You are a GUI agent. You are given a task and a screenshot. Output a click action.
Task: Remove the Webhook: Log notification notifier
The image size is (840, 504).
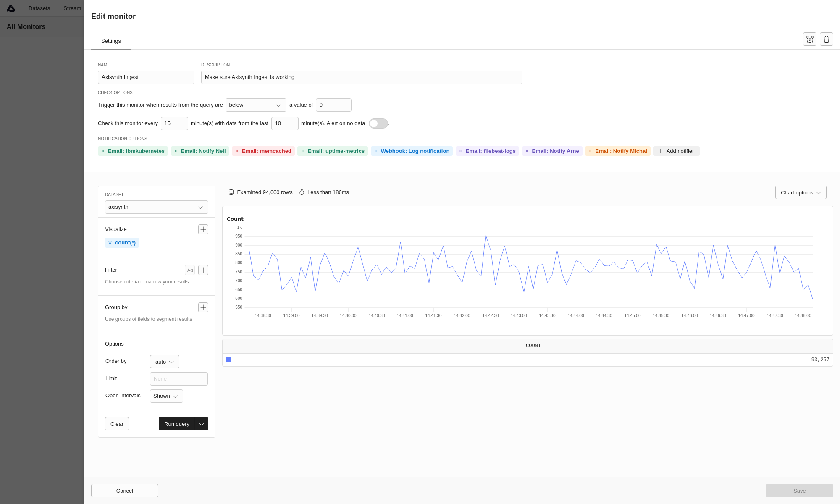click(376, 151)
